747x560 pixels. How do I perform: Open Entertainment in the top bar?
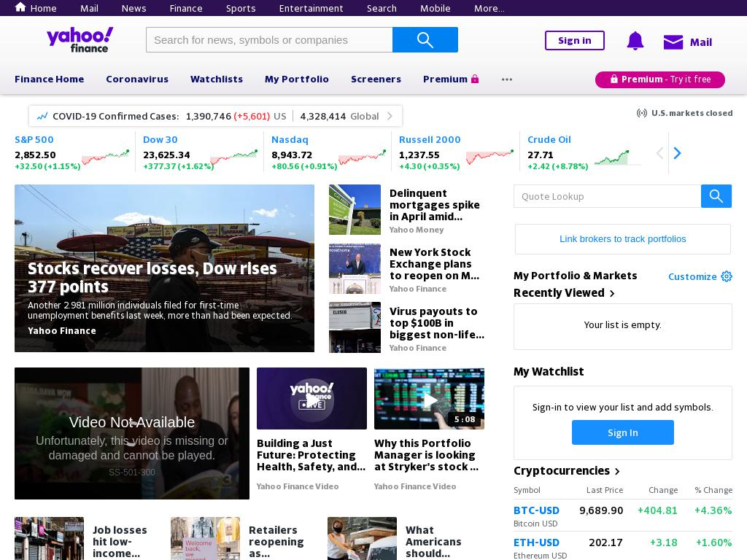click(x=311, y=8)
